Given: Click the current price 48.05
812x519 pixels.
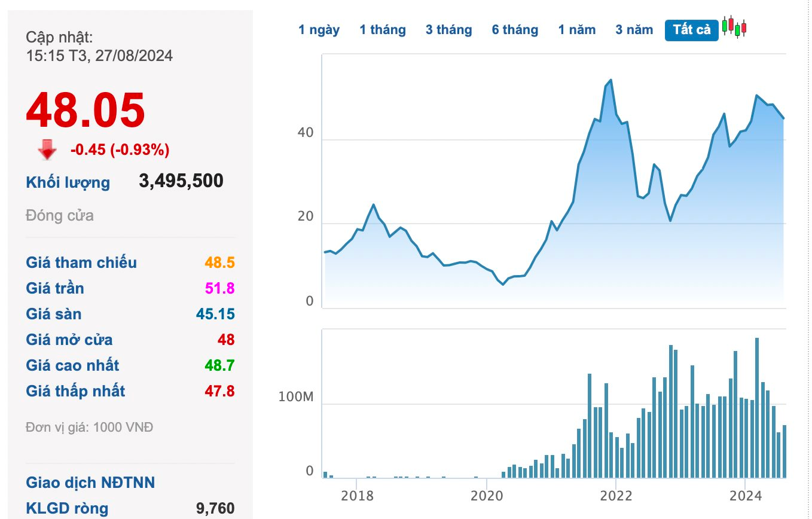Looking at the screenshot, I should click(x=86, y=111).
